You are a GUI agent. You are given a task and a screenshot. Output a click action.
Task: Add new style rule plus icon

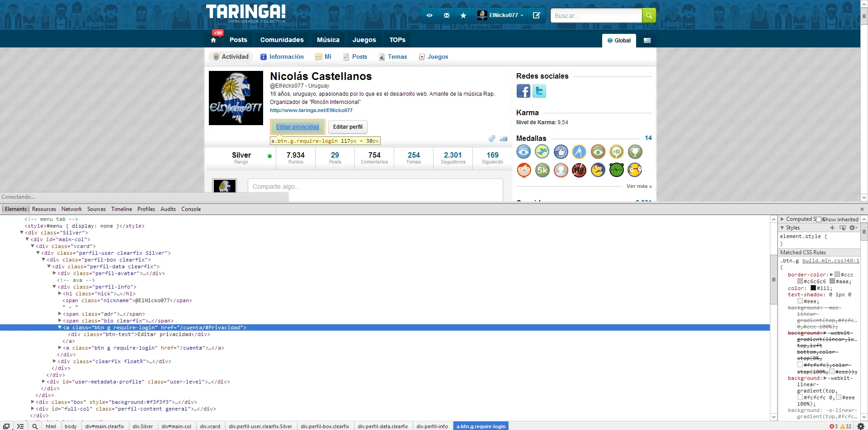pyautogui.click(x=832, y=228)
